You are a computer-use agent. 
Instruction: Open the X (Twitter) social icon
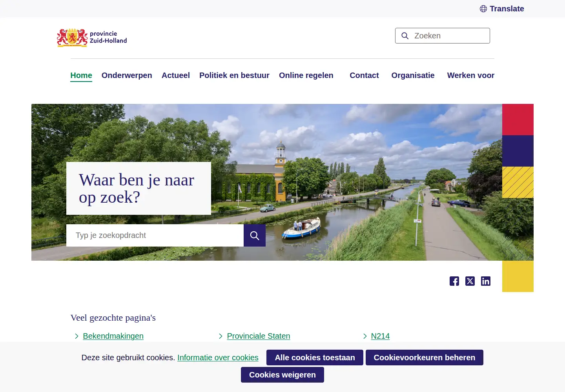click(x=470, y=281)
